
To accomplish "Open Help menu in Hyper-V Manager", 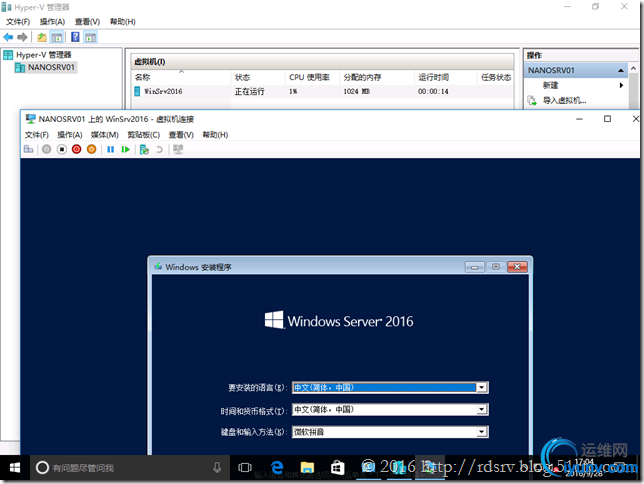I will pyautogui.click(x=122, y=21).
